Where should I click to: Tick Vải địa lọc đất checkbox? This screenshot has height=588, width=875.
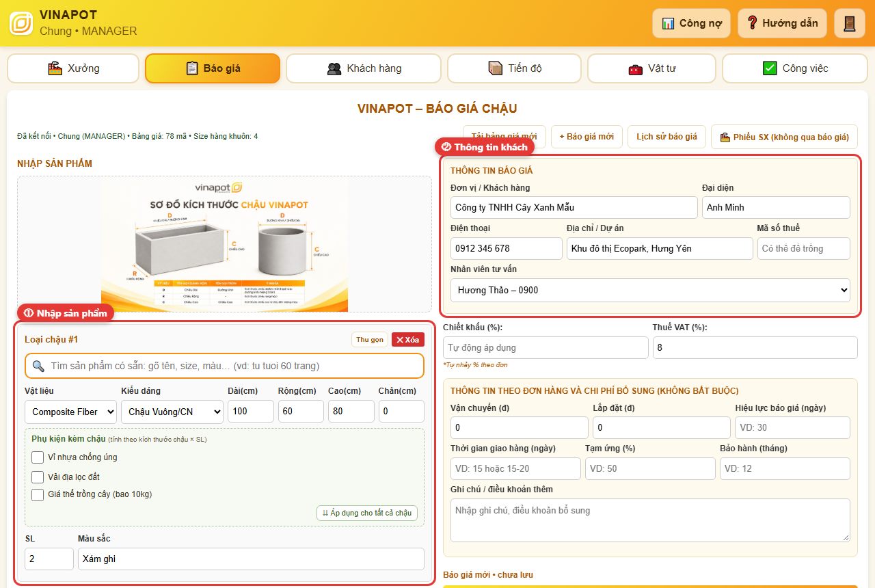38,477
